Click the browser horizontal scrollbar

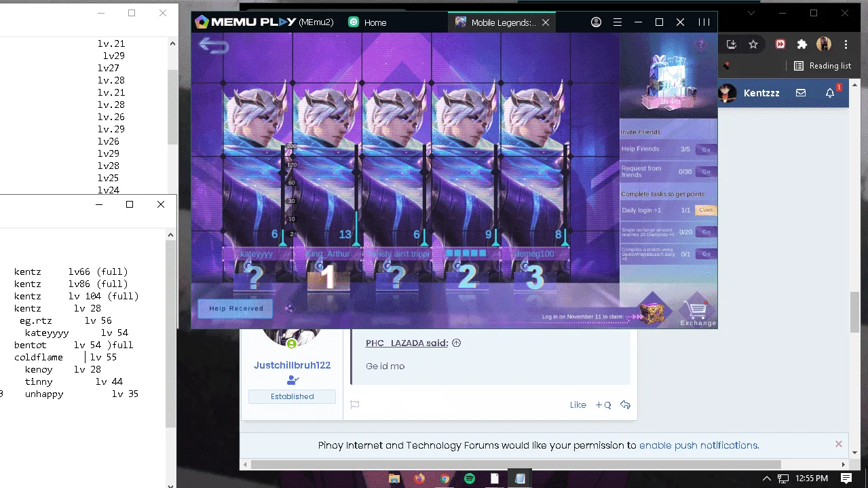(516, 465)
